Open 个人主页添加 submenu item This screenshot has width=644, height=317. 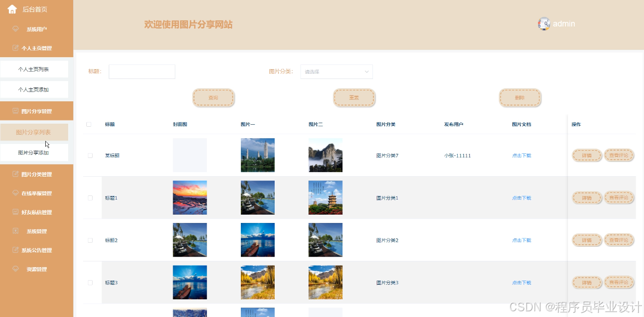coord(34,89)
